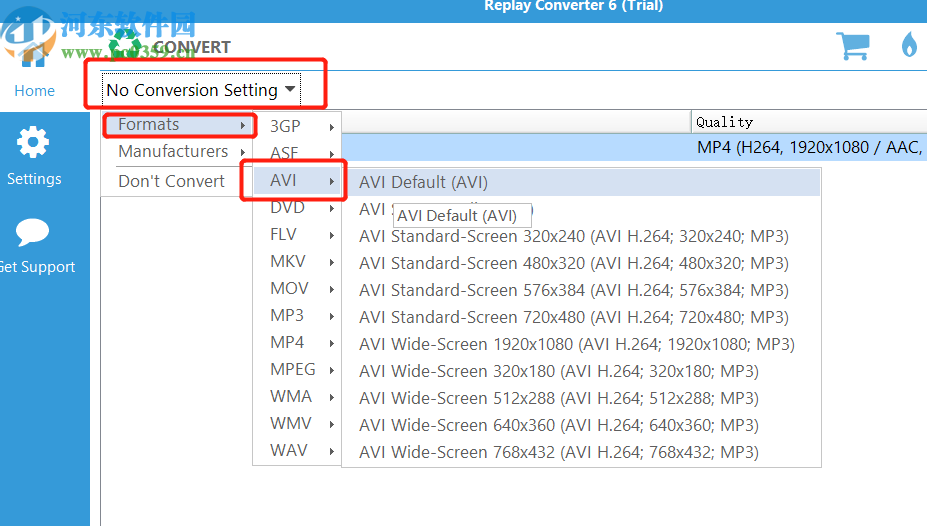Select AVI Wide-Screen 512x288 preset
Viewport: 927px width, 526px height.
coord(581,398)
